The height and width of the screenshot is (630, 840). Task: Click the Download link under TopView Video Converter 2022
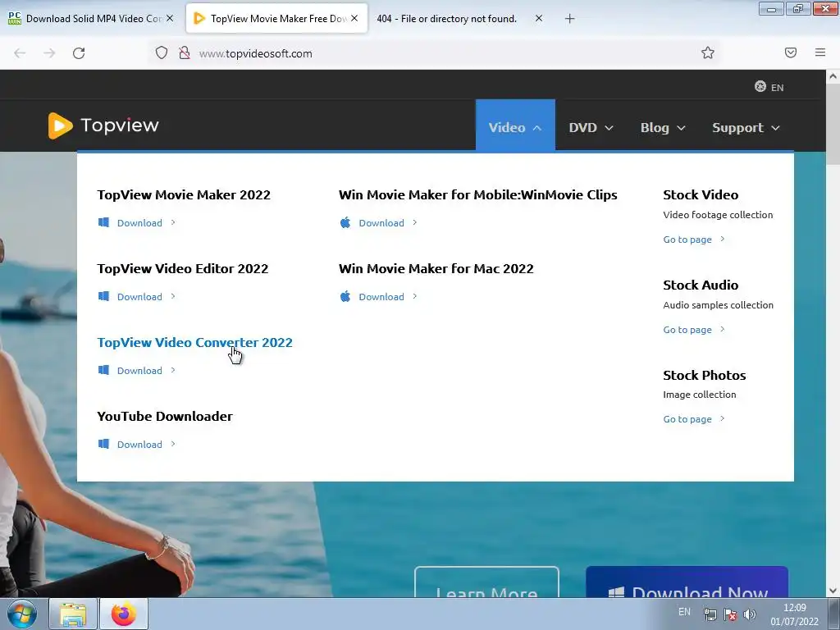point(139,371)
